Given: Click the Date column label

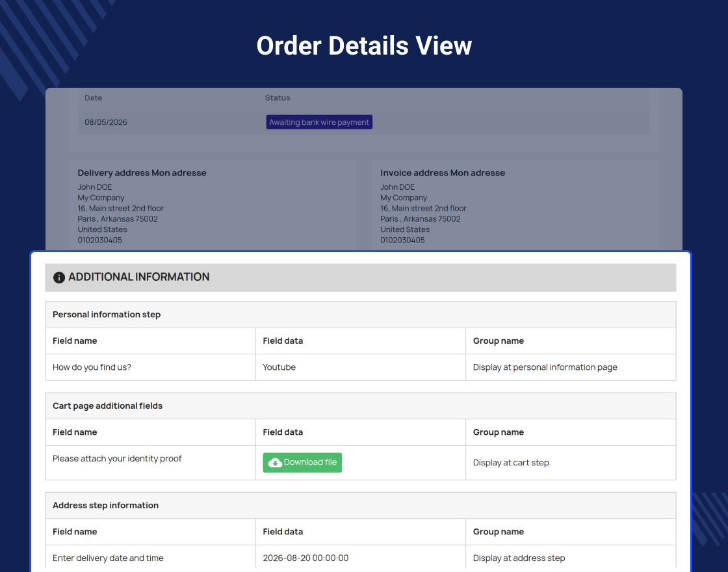Looking at the screenshot, I should point(94,98).
